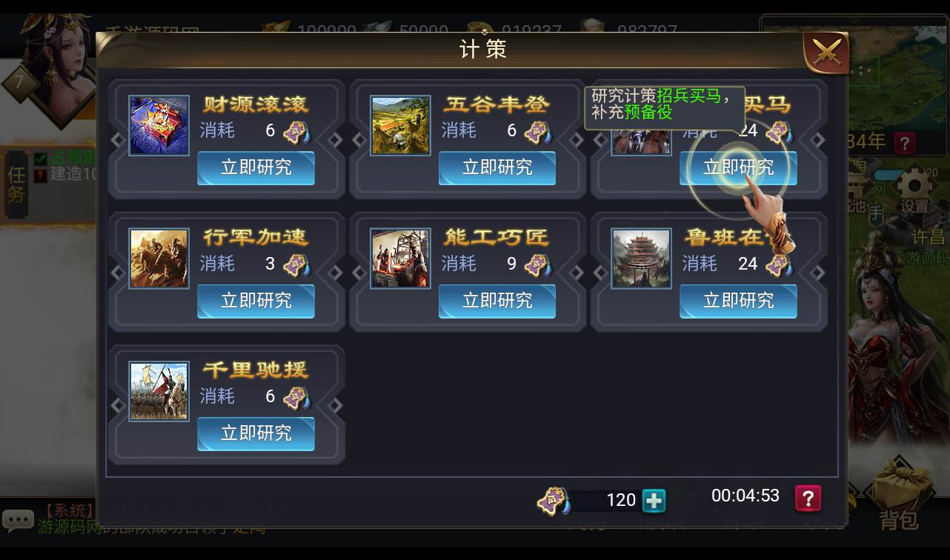Click the scroll currency icon beside 120

pos(554,502)
